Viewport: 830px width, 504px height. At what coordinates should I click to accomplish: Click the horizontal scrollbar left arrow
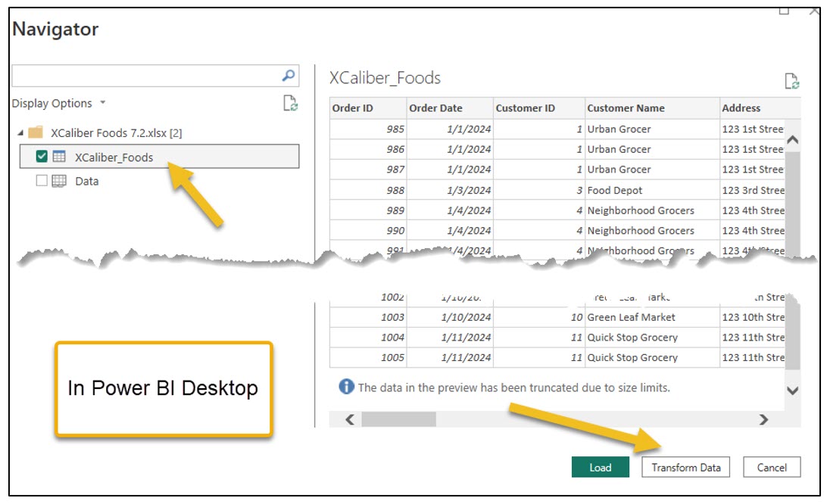pos(350,420)
